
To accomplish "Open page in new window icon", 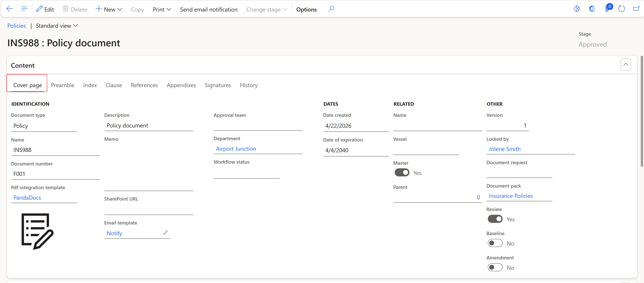I will pyautogui.click(x=636, y=9).
